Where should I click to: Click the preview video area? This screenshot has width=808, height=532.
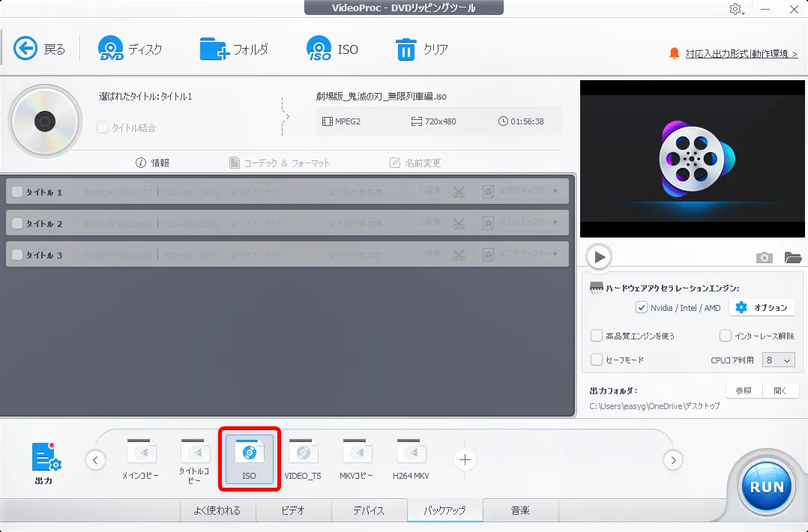pyautogui.click(x=693, y=159)
